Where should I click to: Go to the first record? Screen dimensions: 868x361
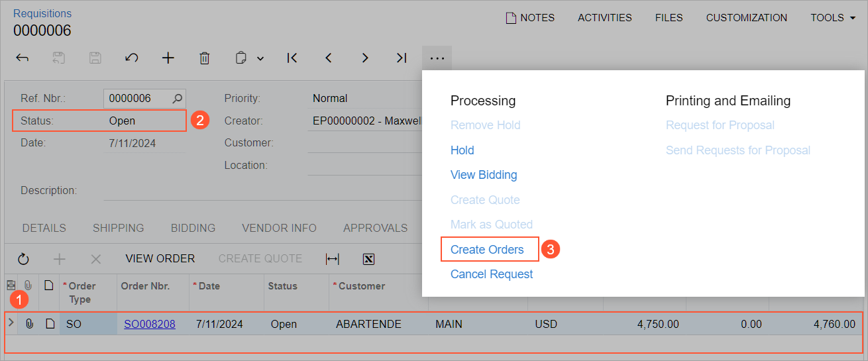[x=292, y=58]
